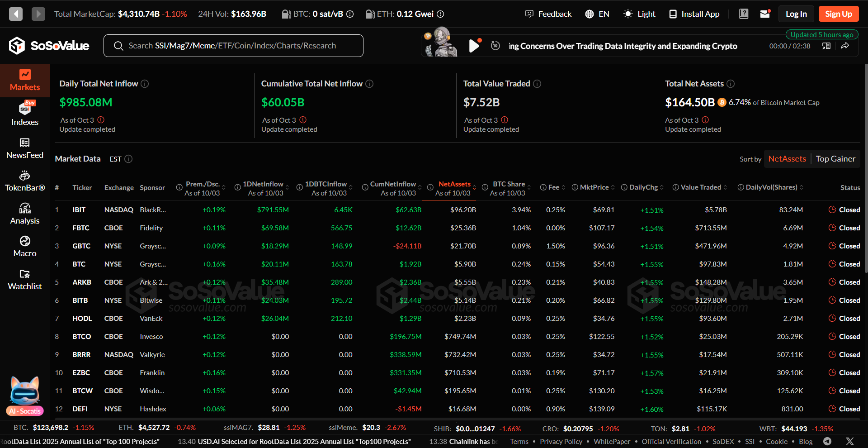The width and height of the screenshot is (868, 448).
Task: Play the news audio broadcast
Action: (473, 46)
